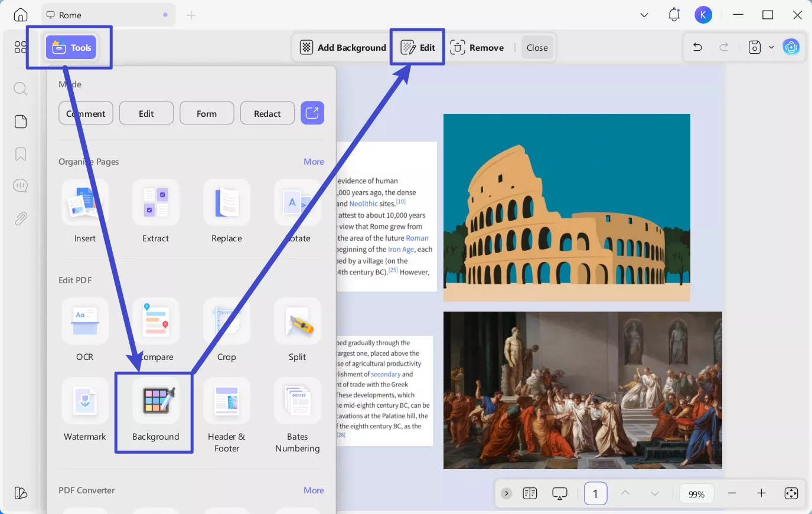This screenshot has width=812, height=514.
Task: Open the UPDF AI assistant icon
Action: point(791,47)
